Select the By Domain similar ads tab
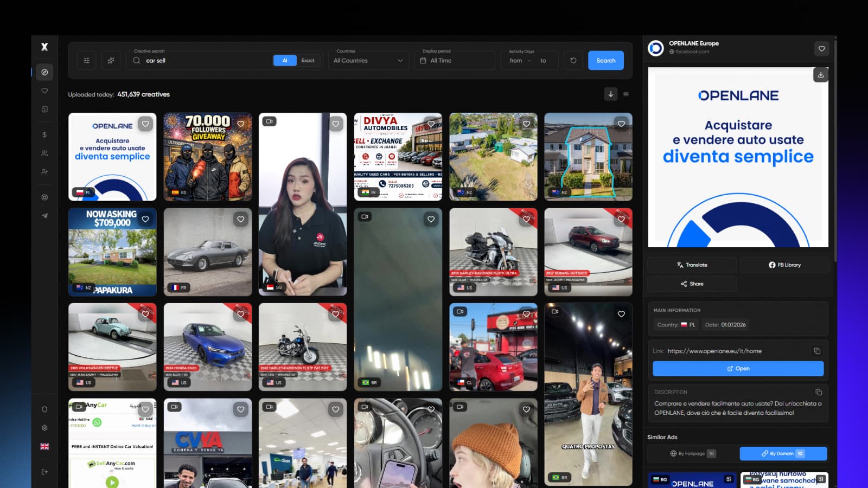868x488 pixels. tap(783, 453)
